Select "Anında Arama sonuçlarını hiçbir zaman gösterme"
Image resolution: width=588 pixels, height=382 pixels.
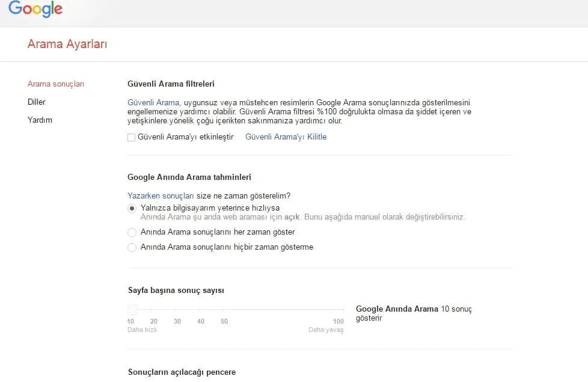pos(132,247)
